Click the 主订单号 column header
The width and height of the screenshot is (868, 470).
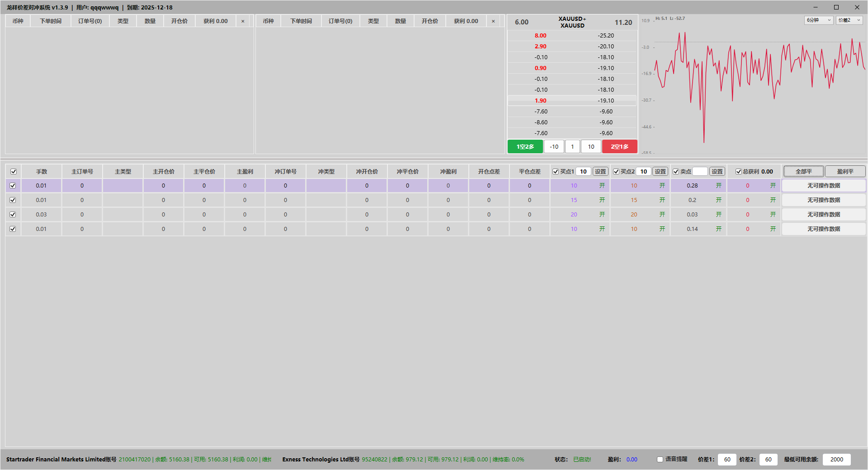pos(82,172)
